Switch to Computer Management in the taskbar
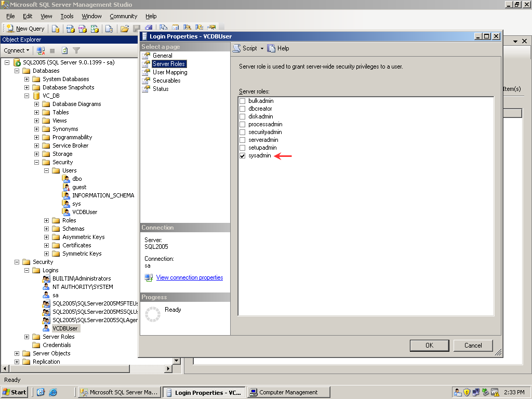Image resolution: width=532 pixels, height=399 pixels. [288, 392]
